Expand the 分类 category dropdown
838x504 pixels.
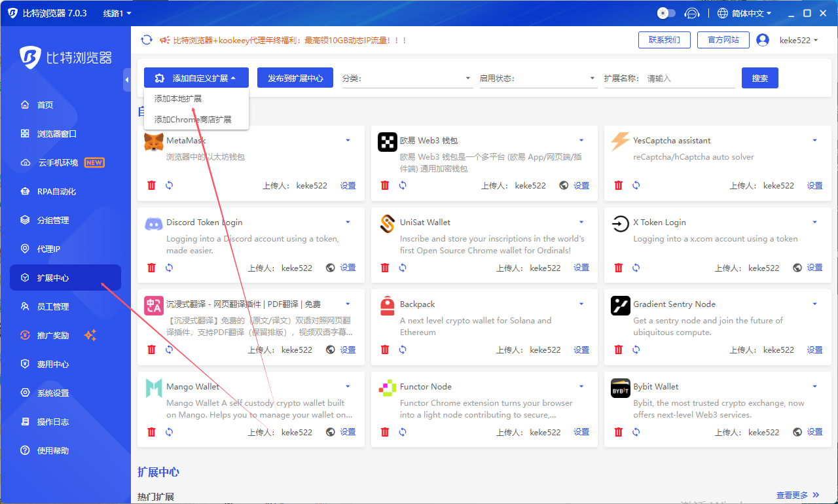[x=406, y=79]
